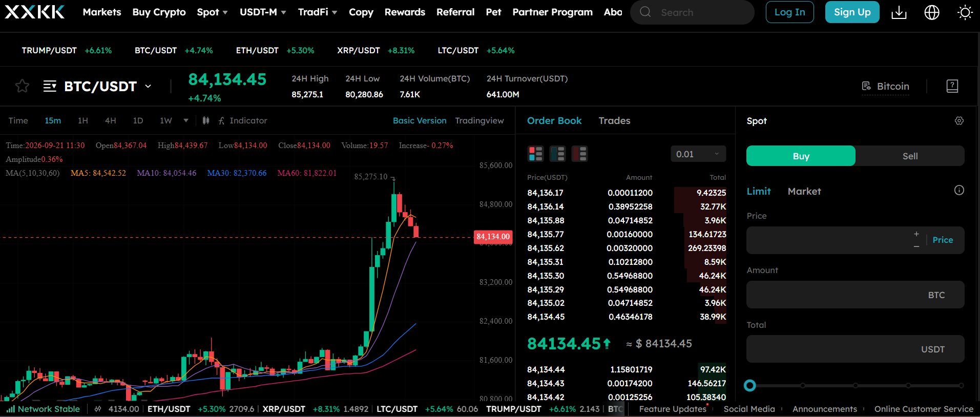Viewport: 980px width, 417px height.
Task: Select the 1H chart interval
Action: coord(83,120)
